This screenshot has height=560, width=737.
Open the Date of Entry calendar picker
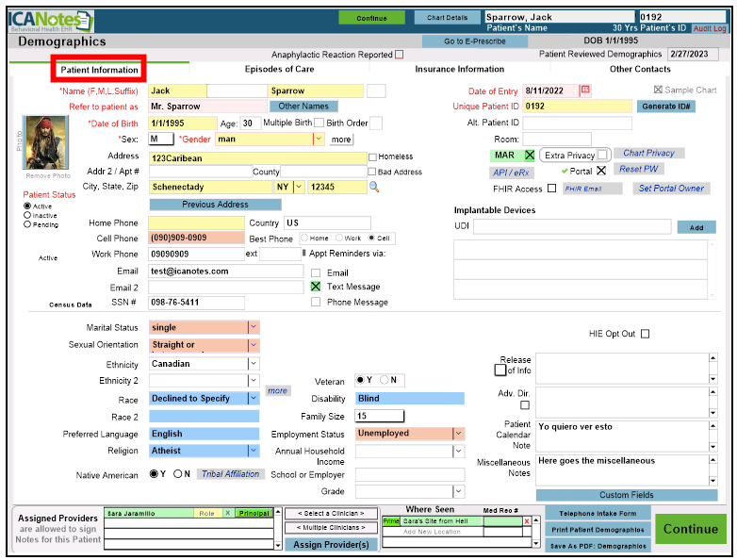(x=585, y=90)
